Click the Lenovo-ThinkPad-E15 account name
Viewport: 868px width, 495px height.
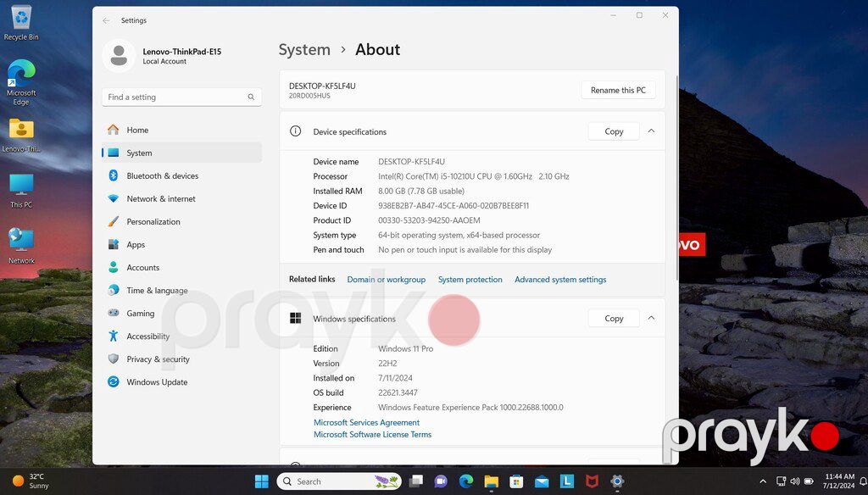pyautogui.click(x=181, y=52)
